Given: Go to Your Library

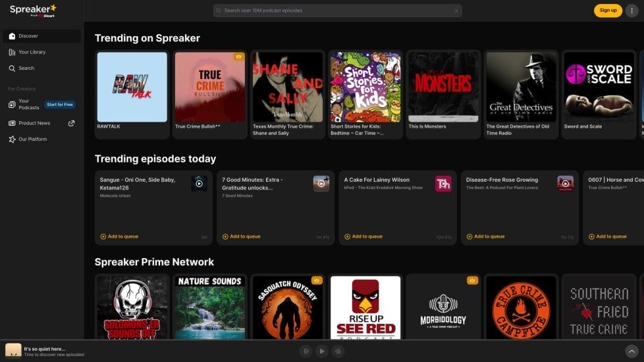Looking at the screenshot, I should coord(32,52).
